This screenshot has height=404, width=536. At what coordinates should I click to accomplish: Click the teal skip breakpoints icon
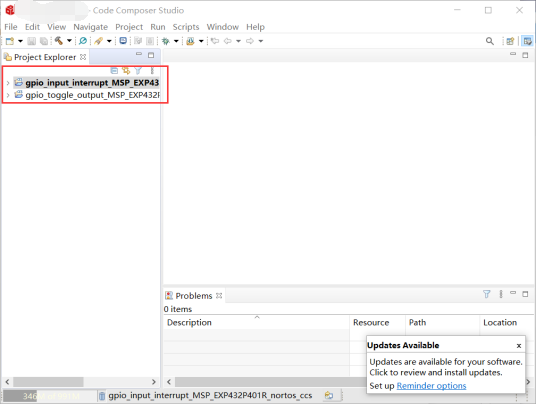click(83, 41)
